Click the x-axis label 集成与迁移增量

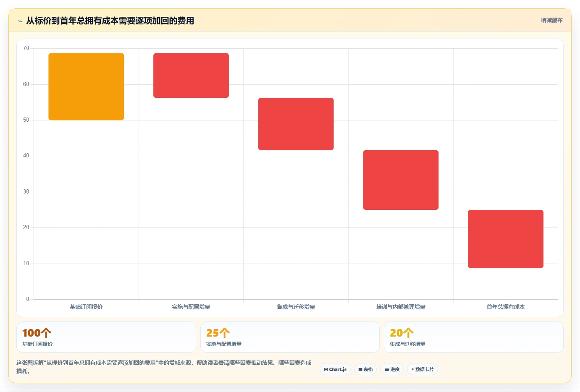296,307
